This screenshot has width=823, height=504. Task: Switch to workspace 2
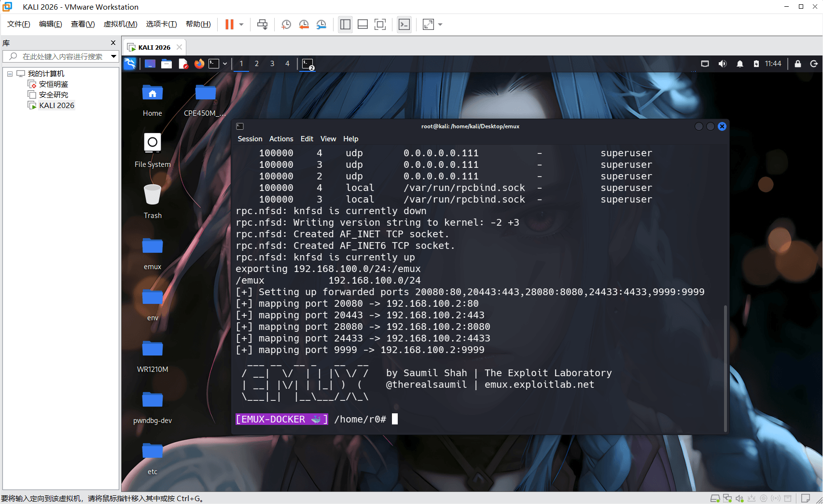tap(257, 64)
